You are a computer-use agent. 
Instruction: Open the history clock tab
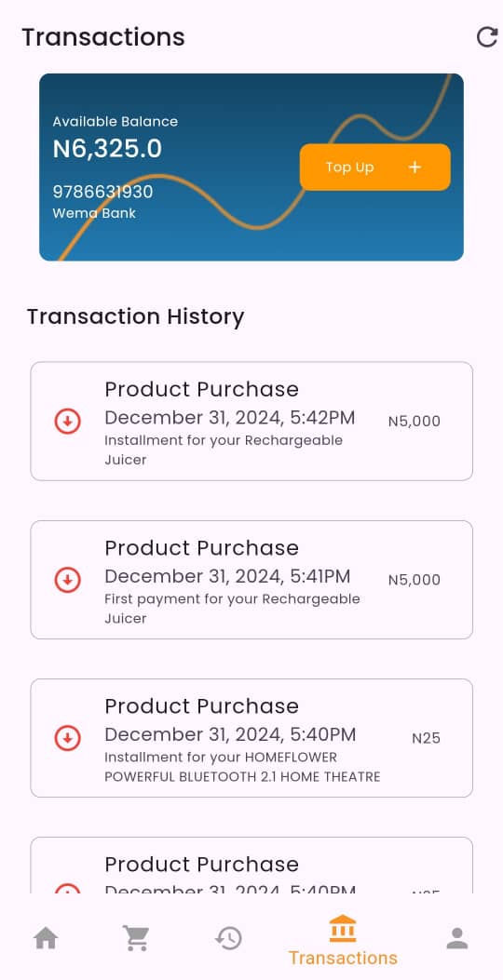pyautogui.click(x=228, y=938)
